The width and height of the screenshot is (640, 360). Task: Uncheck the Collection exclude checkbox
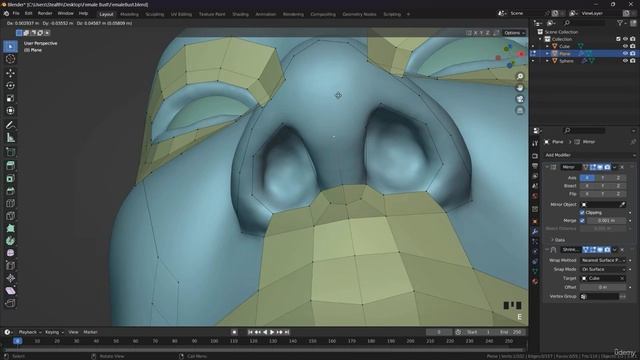tap(618, 39)
